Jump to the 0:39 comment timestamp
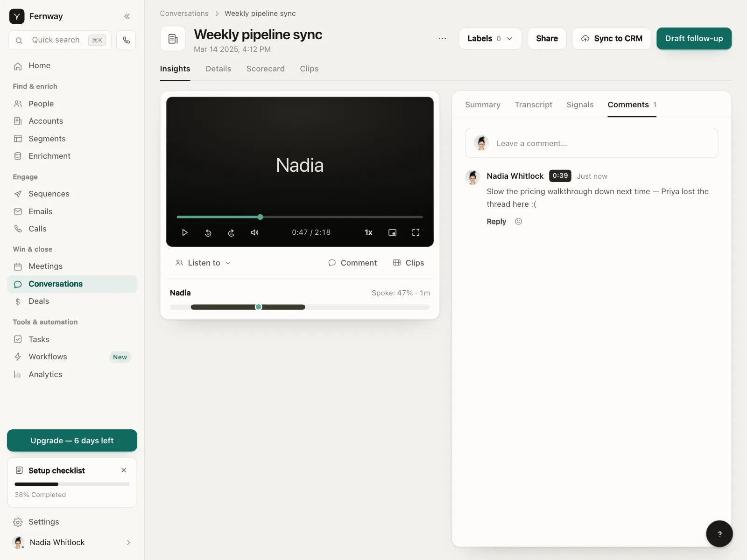The width and height of the screenshot is (747, 560). (560, 176)
